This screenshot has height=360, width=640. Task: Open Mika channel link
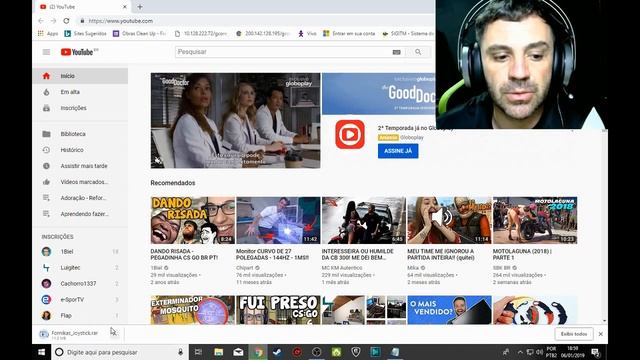pos(413,268)
